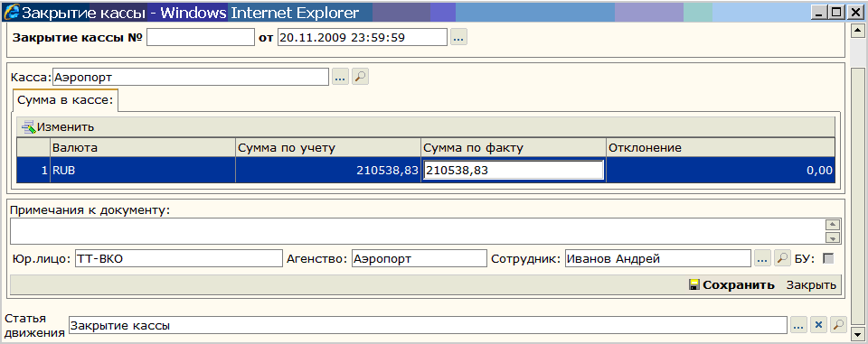The height and width of the screenshot is (344, 868).
Task: Clear Статья движения with the X icon
Action: coord(818,326)
